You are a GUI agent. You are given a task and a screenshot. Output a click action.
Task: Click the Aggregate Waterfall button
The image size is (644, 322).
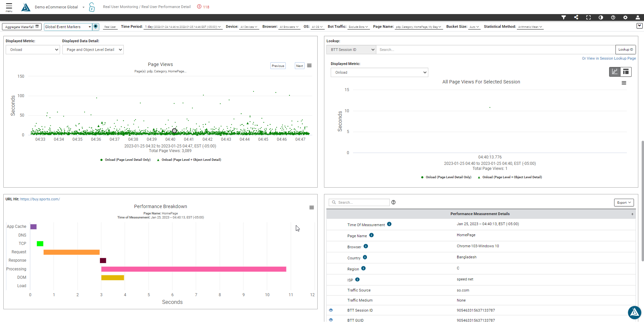pyautogui.click(x=22, y=27)
